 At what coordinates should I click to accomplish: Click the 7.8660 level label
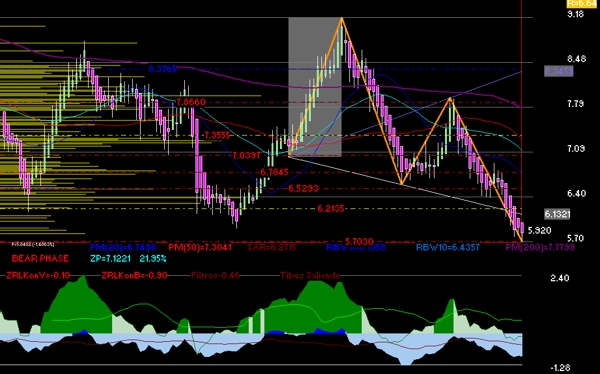pyautogui.click(x=191, y=102)
